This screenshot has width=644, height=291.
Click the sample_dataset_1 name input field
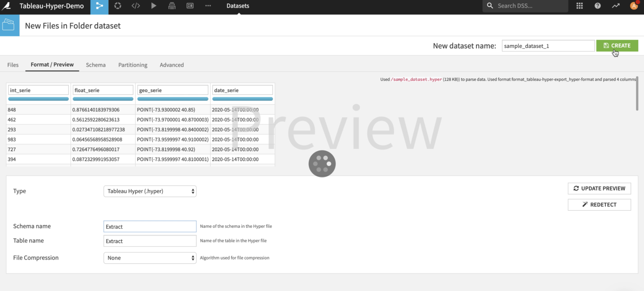(548, 46)
